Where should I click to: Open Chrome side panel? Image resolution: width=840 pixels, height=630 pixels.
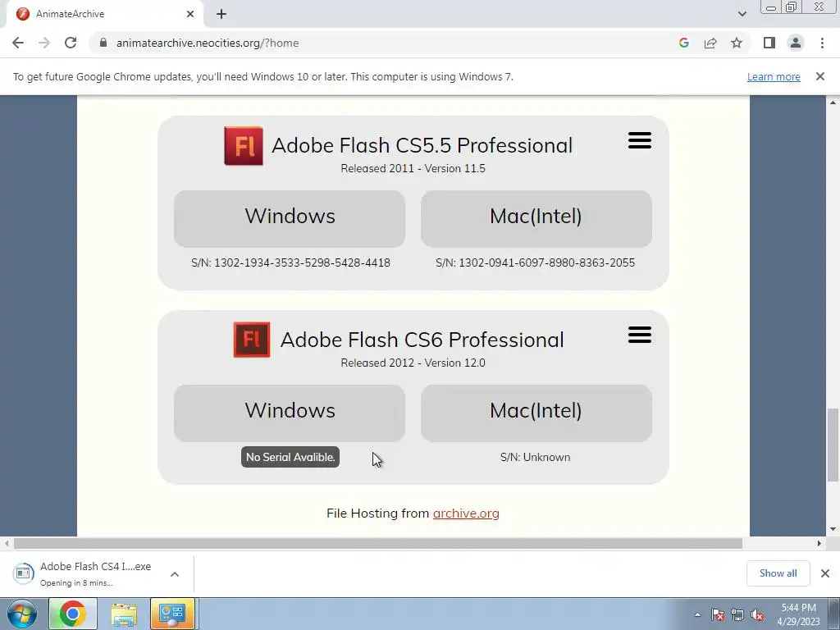(769, 43)
